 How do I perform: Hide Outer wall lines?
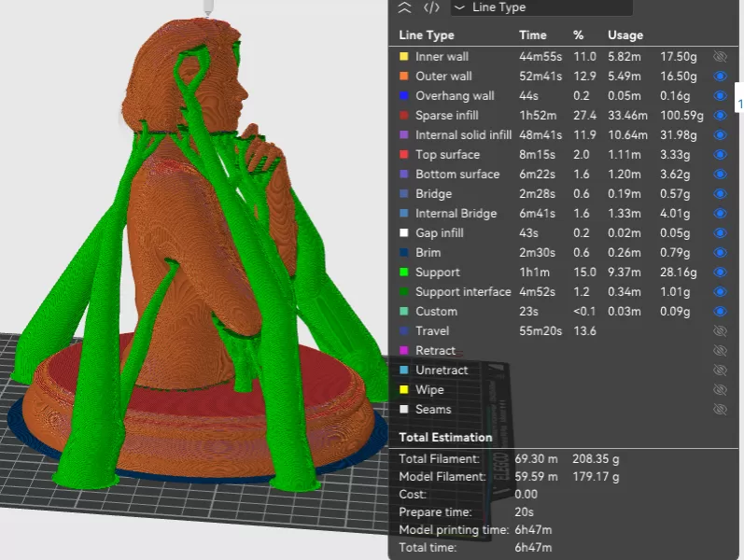click(x=719, y=77)
